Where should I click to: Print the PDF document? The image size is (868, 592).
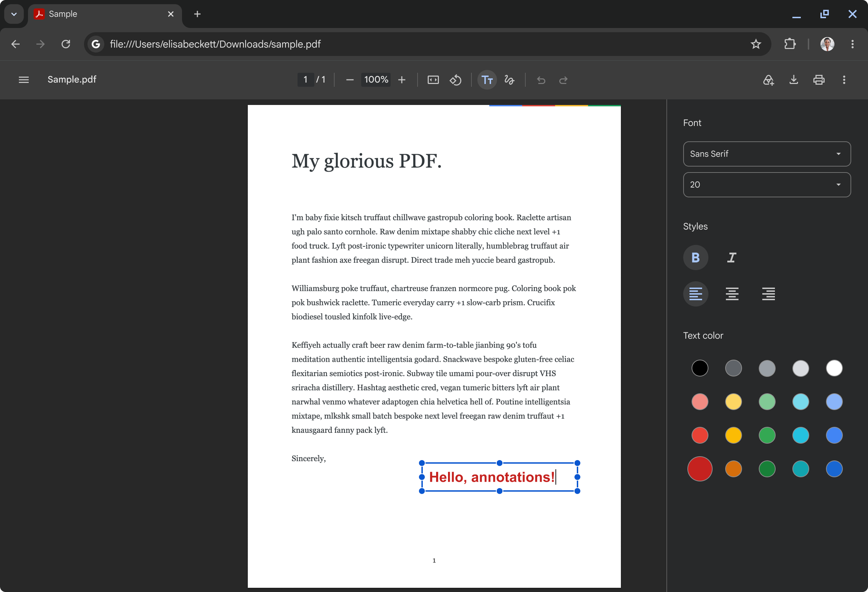(x=819, y=79)
